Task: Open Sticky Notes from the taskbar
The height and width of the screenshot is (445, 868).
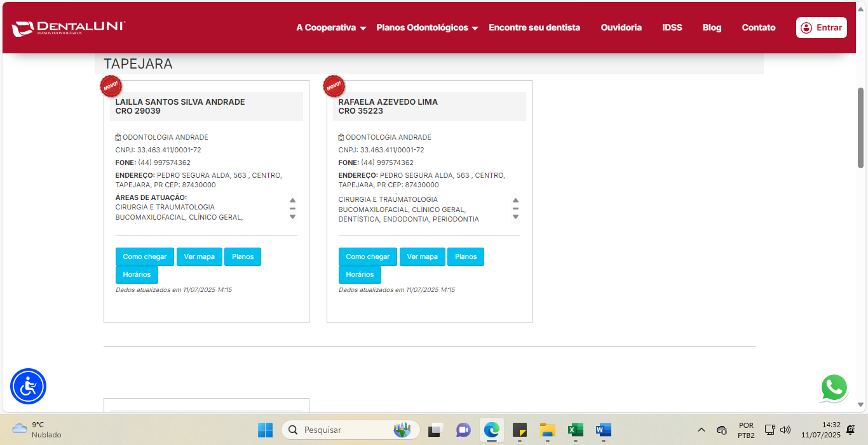Action: pyautogui.click(x=519, y=430)
